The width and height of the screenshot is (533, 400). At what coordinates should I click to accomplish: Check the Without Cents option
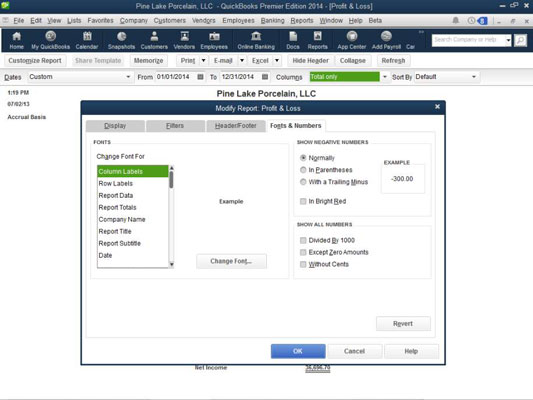pyautogui.click(x=303, y=264)
